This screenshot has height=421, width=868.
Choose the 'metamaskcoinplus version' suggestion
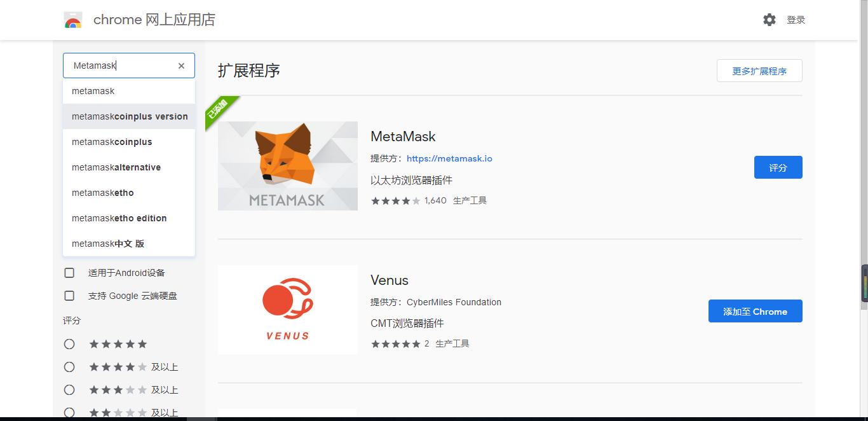coord(129,116)
